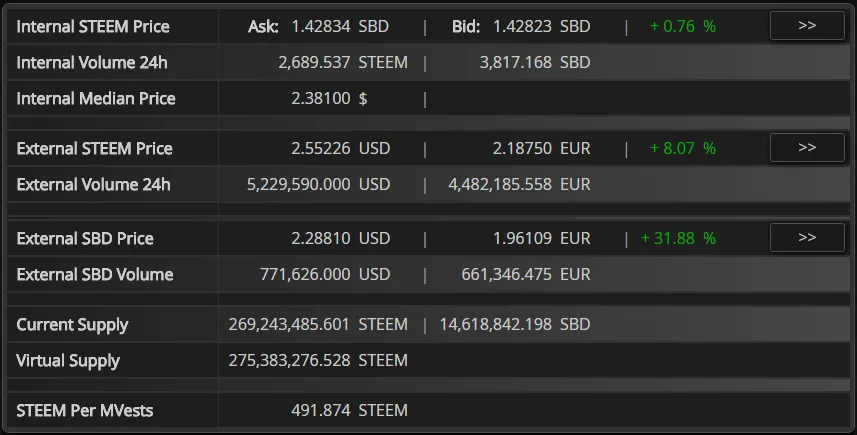Open External STEEM Price details arrow button
857x435 pixels.
(x=807, y=148)
